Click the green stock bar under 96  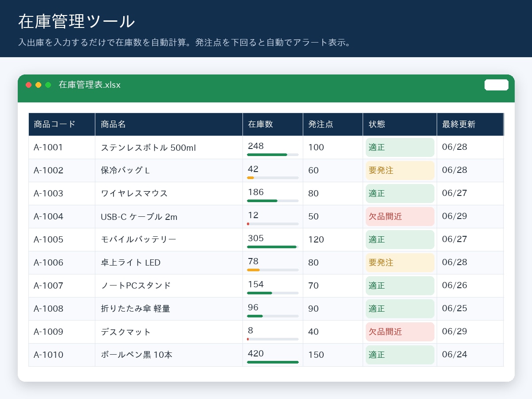click(255, 316)
